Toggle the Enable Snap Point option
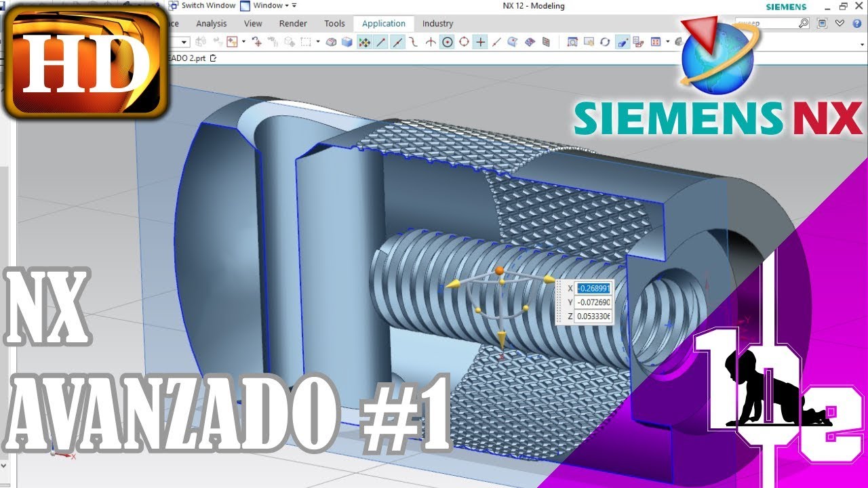This screenshot has height=488, width=868. (x=365, y=42)
